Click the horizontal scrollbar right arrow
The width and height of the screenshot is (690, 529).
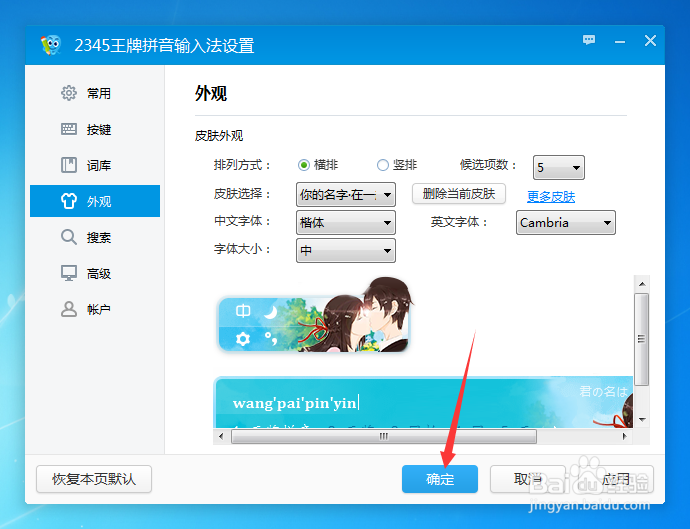pyautogui.click(x=624, y=437)
